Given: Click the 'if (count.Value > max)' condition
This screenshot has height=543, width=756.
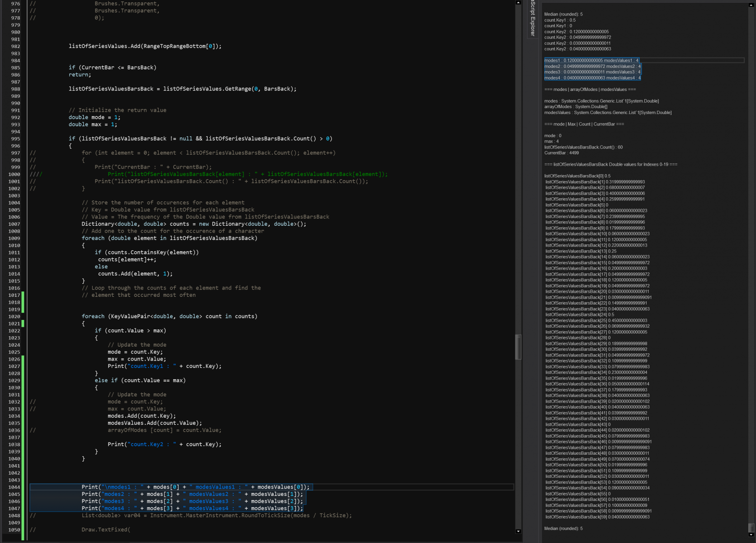Looking at the screenshot, I should (130, 331).
